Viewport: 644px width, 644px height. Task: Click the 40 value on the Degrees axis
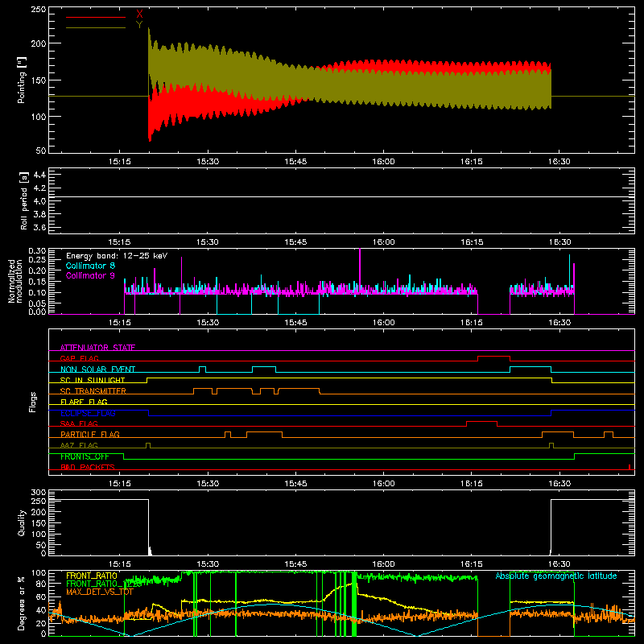point(42,610)
